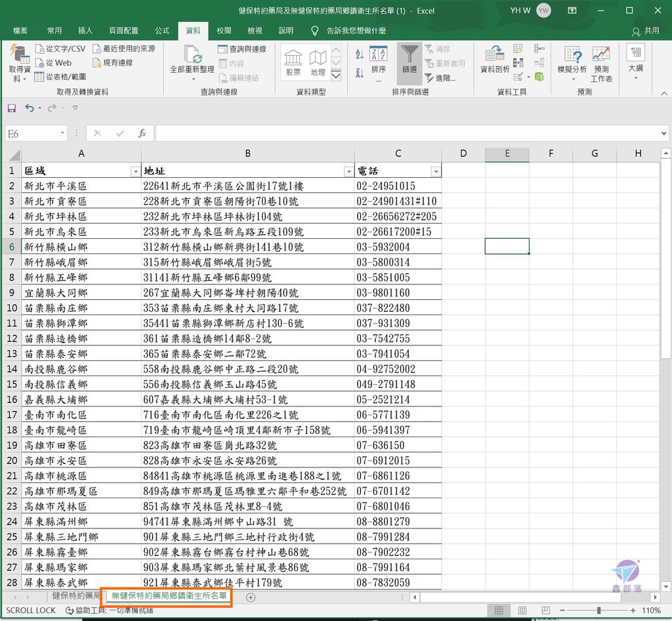
Task: Import data From Web (從 Web)
Action: pyautogui.click(x=54, y=63)
